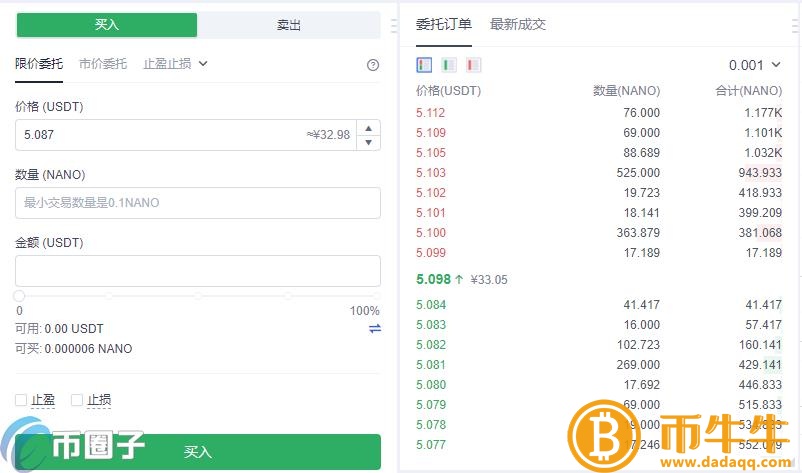Focus the 数量 (NANO) quantity input
The width and height of the screenshot is (802, 473).
[198, 203]
